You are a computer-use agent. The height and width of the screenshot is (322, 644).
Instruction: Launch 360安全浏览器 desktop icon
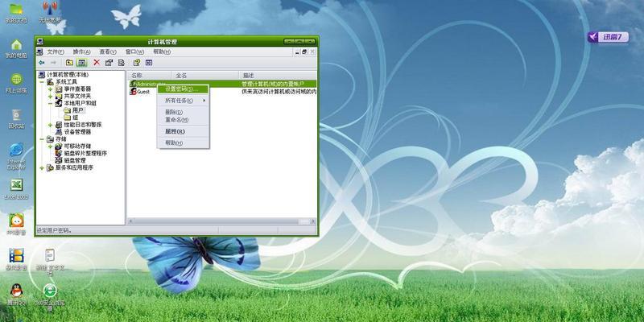click(50, 297)
